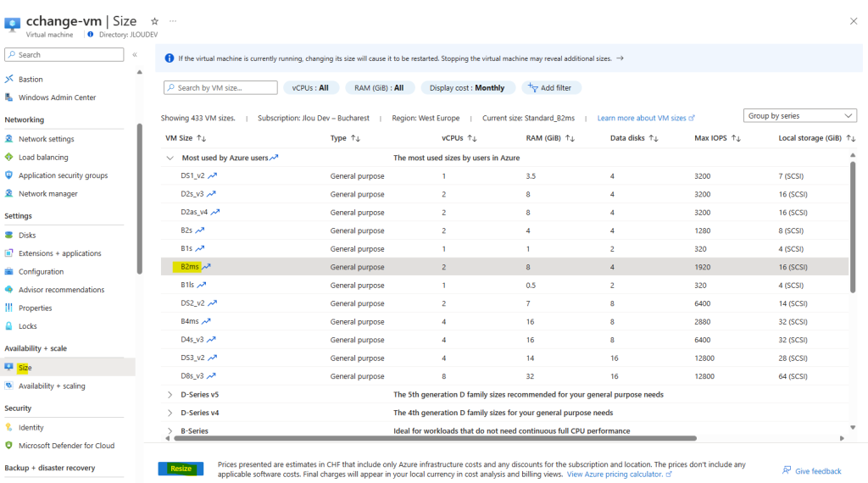The width and height of the screenshot is (868, 483).
Task: Click the table vertical scrollbar thumb
Action: [853, 225]
